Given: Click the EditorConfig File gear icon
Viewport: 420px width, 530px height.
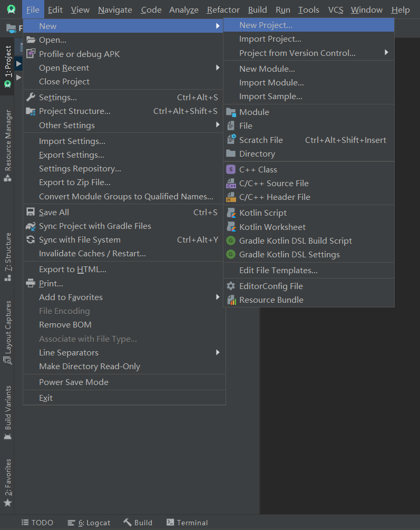Looking at the screenshot, I should 231,286.
